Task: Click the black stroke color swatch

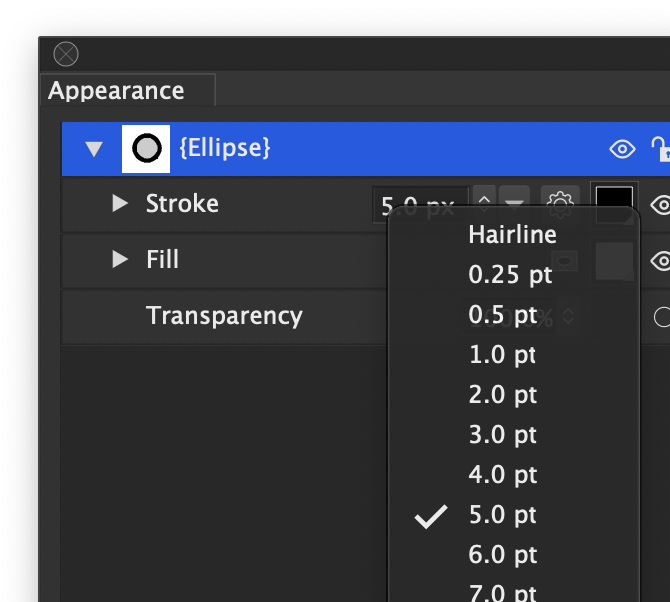Action: (614, 200)
